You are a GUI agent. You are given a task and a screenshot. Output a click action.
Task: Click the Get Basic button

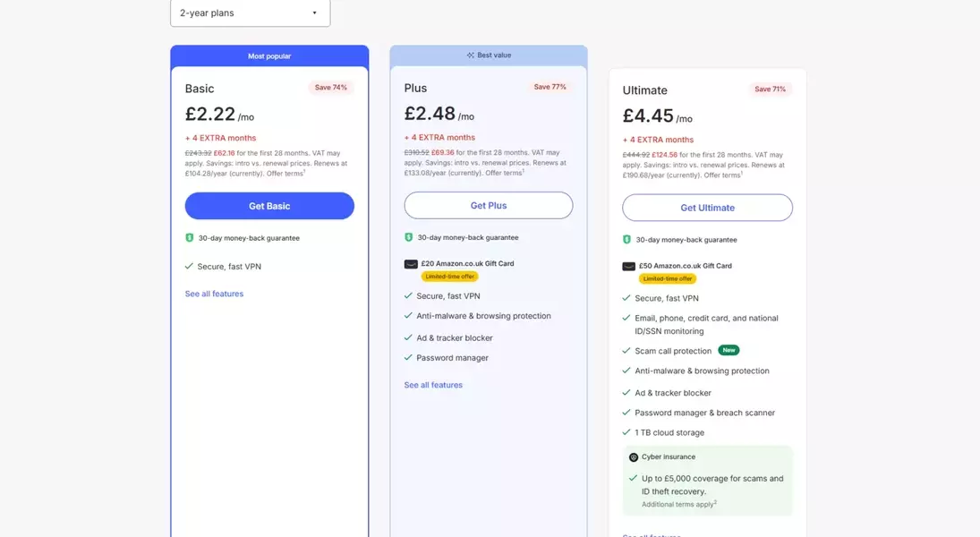[269, 206]
